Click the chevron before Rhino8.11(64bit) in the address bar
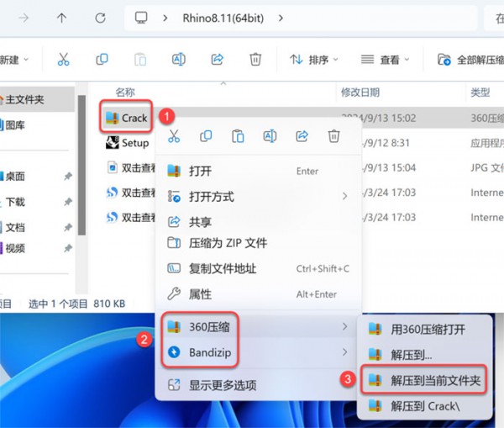The height and width of the screenshot is (428, 504). click(x=165, y=18)
